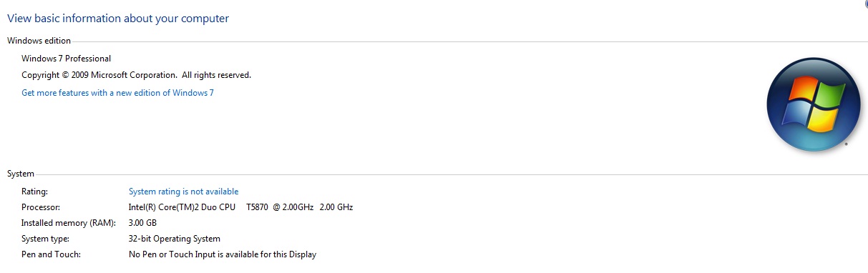Click the 'No Pen or Touch Input' value text
The height and width of the screenshot is (273, 868).
tap(223, 254)
